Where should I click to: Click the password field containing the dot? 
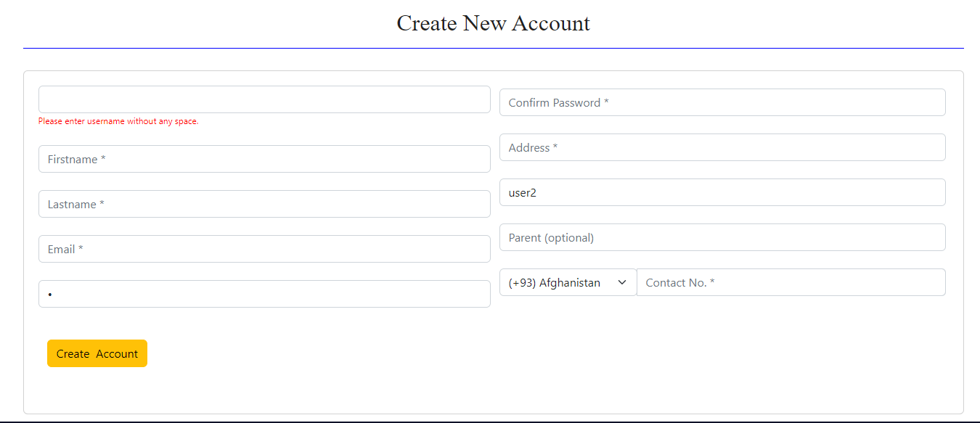(264, 294)
